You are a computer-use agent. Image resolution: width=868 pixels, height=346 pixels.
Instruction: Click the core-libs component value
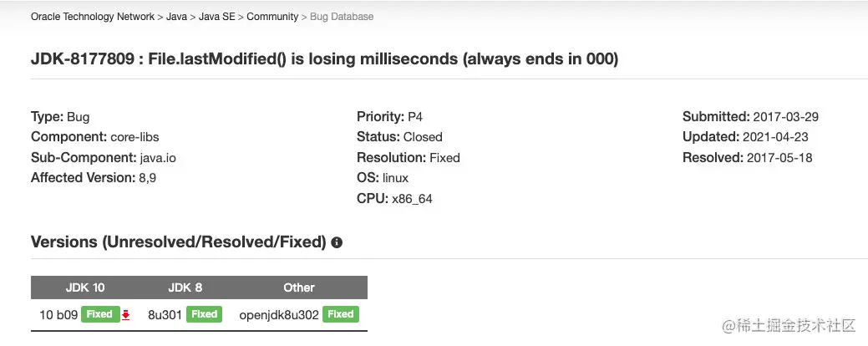[135, 137]
